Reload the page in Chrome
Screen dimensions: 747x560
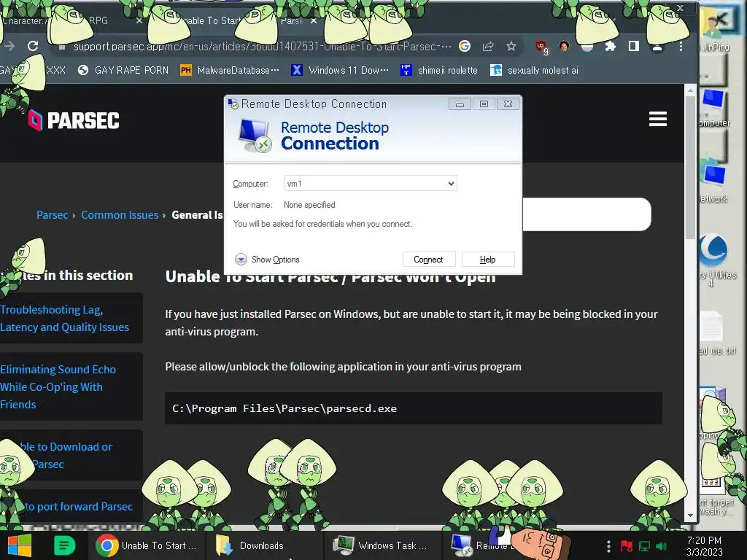coord(32,46)
